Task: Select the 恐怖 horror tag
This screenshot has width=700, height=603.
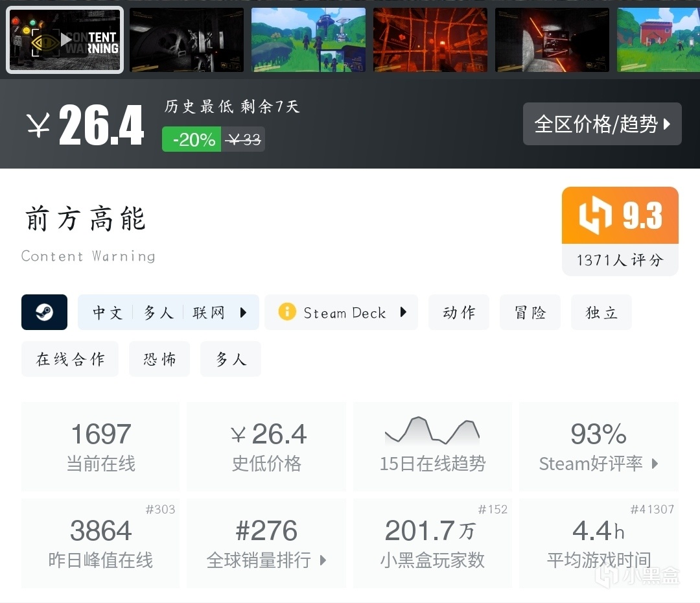Action: tap(159, 359)
